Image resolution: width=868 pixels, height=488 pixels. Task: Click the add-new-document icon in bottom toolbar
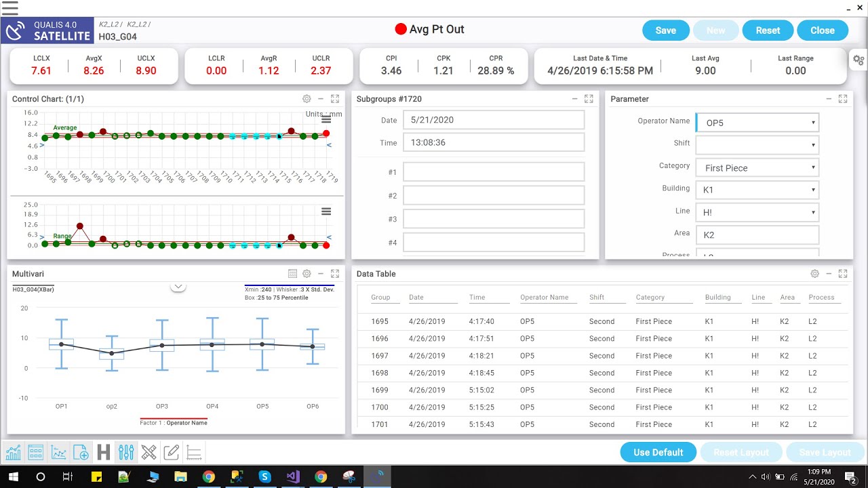pyautogui.click(x=81, y=452)
